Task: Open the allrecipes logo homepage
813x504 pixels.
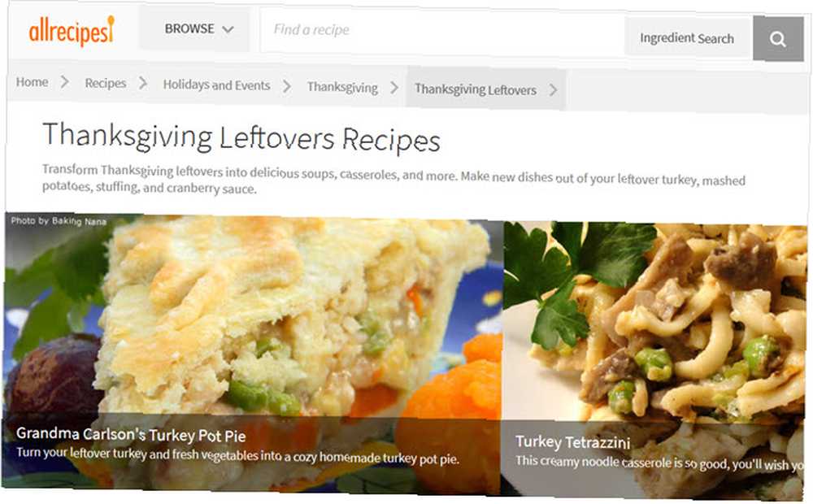Action: click(x=72, y=30)
